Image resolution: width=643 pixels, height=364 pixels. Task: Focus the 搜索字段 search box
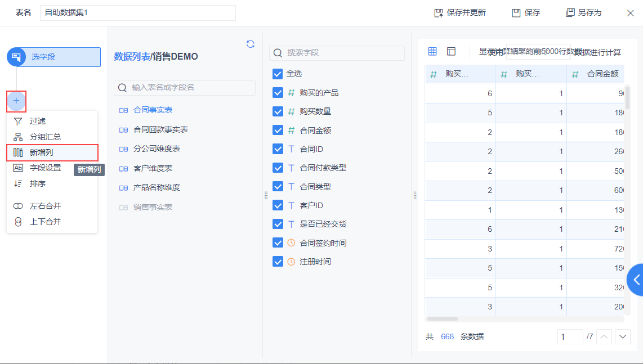(x=337, y=53)
